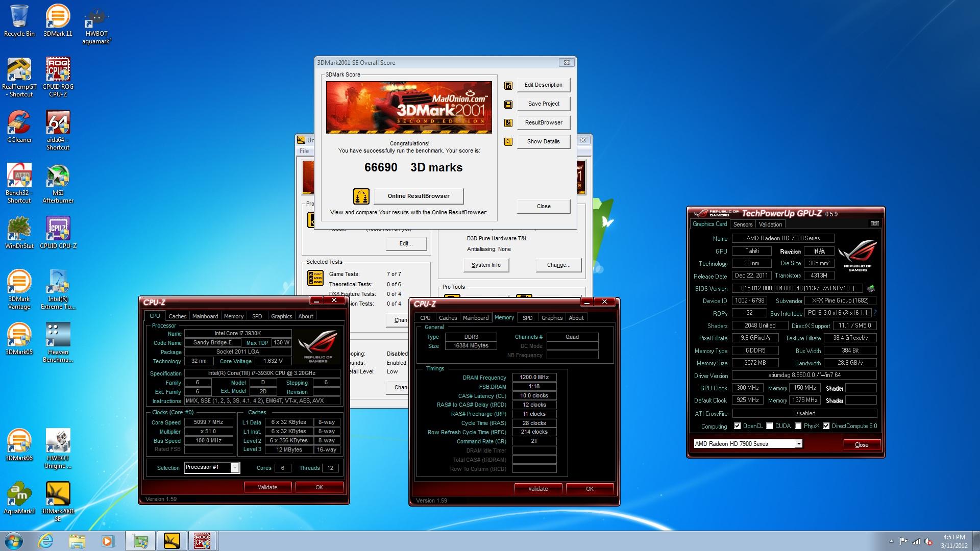Launch Intel Extreme Tuning desktop icon
980x551 pixels.
[58, 289]
